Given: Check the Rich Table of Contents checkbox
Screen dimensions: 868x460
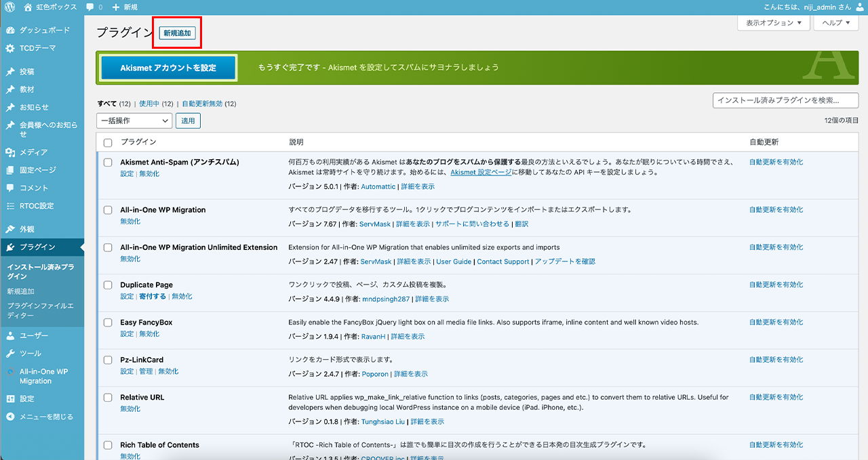Looking at the screenshot, I should click(x=108, y=445).
